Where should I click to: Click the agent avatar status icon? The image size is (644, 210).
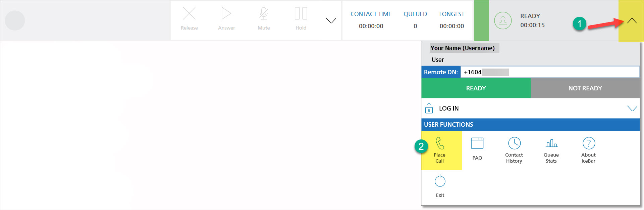click(x=503, y=20)
